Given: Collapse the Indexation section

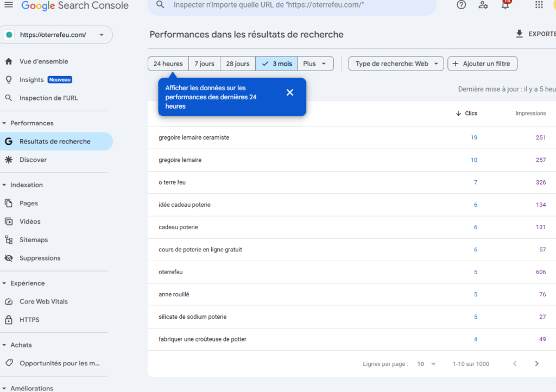Looking at the screenshot, I should [4, 185].
